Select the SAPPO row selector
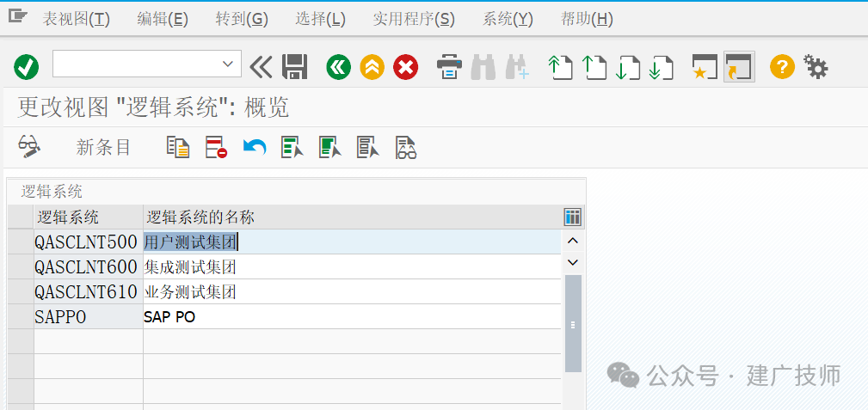Viewport: 868px width, 410px height. [x=21, y=316]
